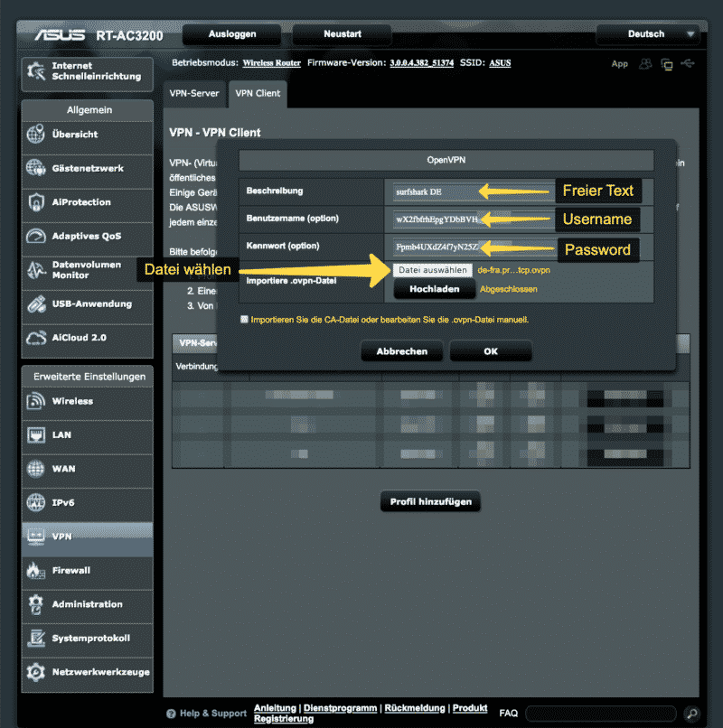Click the AiCloud 2.0 cloud icon
Viewport: 723px width, 728px height.
coord(36,338)
